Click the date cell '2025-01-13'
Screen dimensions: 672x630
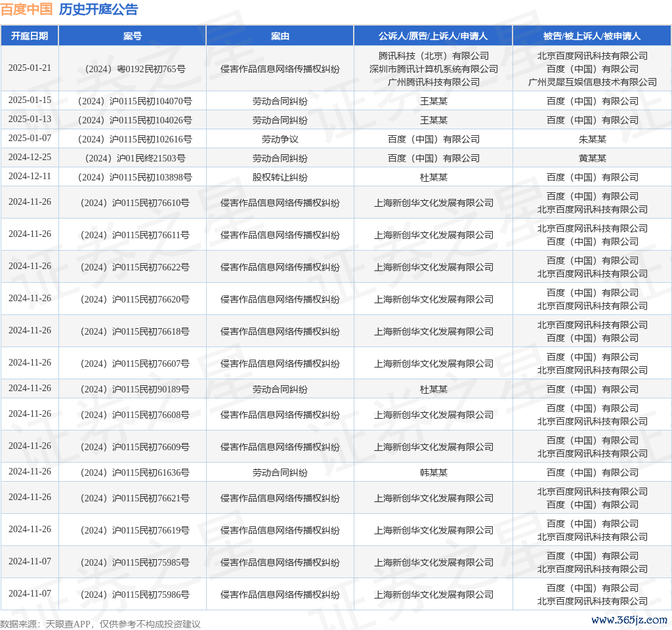coord(30,119)
